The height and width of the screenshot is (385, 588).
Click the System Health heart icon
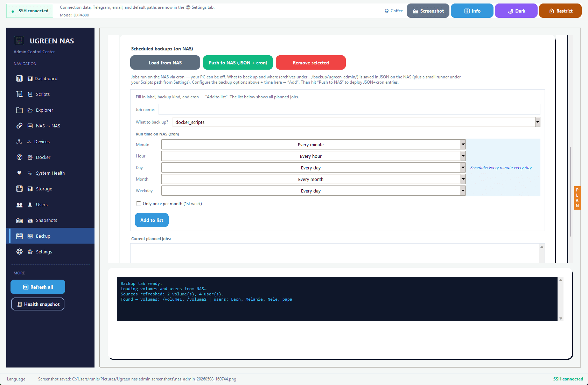pos(19,173)
